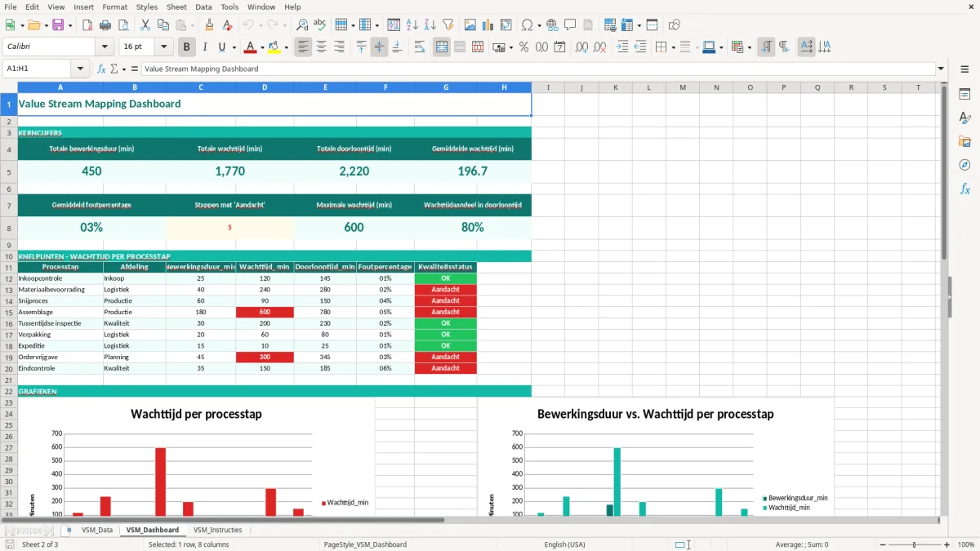This screenshot has height=551, width=980.
Task: Open the 16 pt font size dropdown
Action: pos(164,47)
